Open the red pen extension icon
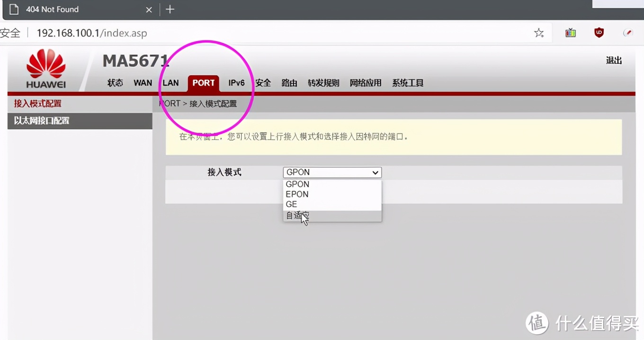This screenshot has height=340, width=644. pyautogui.click(x=628, y=33)
